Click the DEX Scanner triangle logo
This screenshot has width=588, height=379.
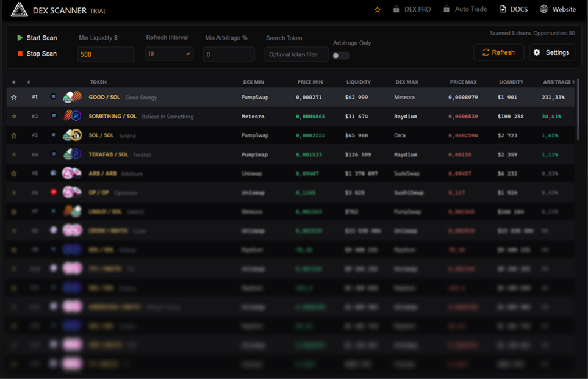pyautogui.click(x=20, y=10)
